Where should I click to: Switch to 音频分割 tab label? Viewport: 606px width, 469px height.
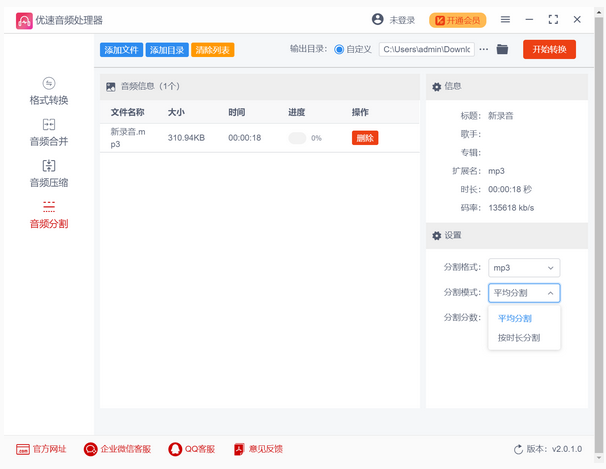[49, 224]
